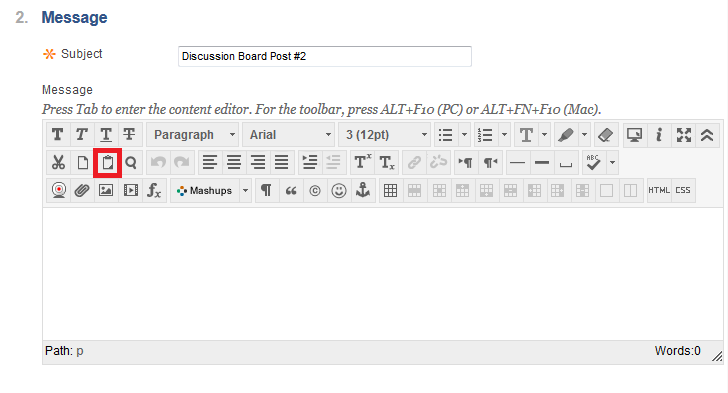This screenshot has width=728, height=393.
Task: Open the Paragraph format dropdown
Action: pyautogui.click(x=193, y=135)
